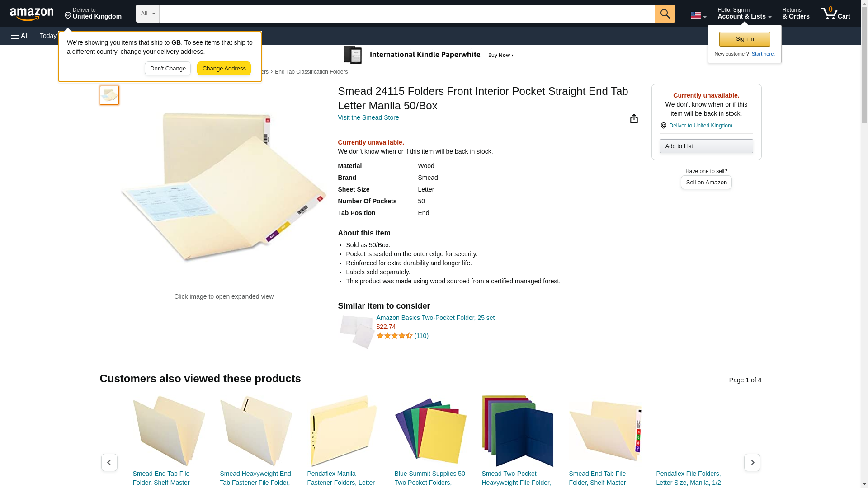Screen dimensions: 868x488
Task: Open the country flag language selector
Action: [698, 15]
